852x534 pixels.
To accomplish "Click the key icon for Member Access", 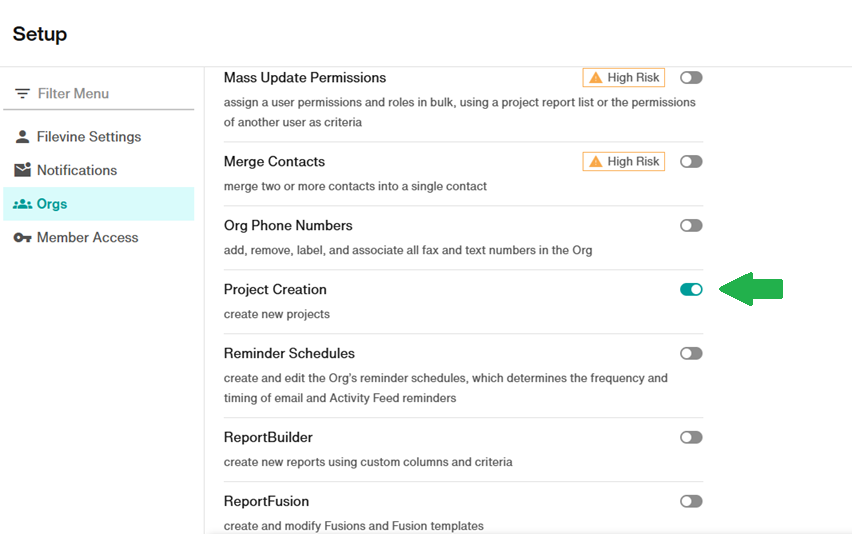I will pyautogui.click(x=22, y=237).
